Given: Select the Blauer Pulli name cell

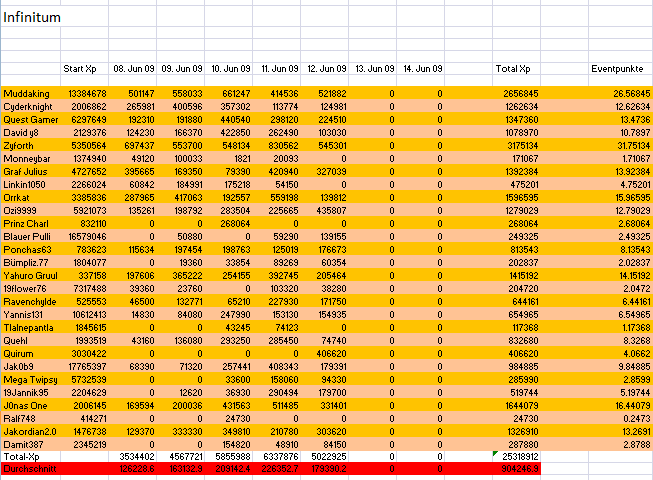Looking at the screenshot, I should [x=31, y=236].
